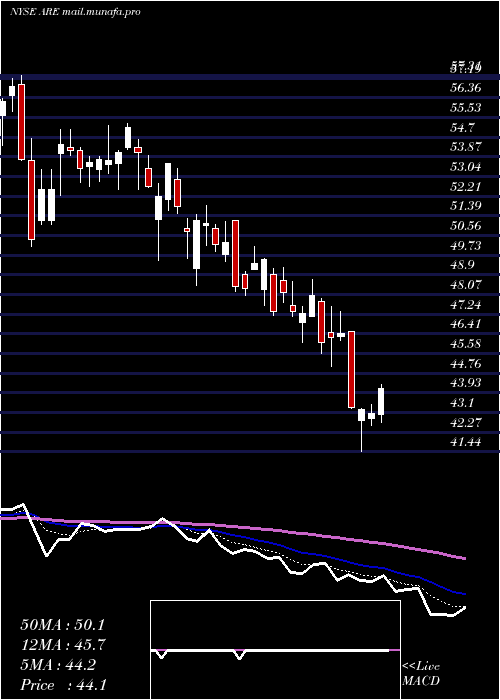Click the 45.58 price axis label
This screenshot has height=700, width=500.
pyautogui.click(x=466, y=343)
